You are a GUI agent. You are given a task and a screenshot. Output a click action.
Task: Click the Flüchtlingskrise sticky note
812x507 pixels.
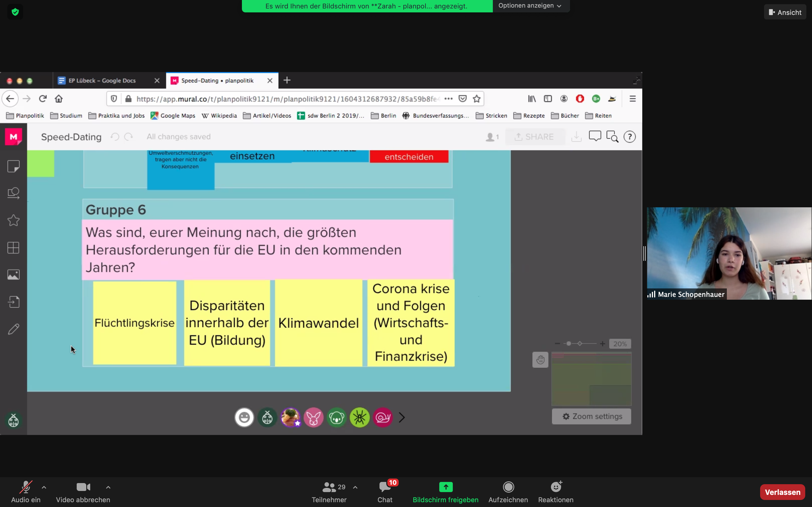click(134, 323)
